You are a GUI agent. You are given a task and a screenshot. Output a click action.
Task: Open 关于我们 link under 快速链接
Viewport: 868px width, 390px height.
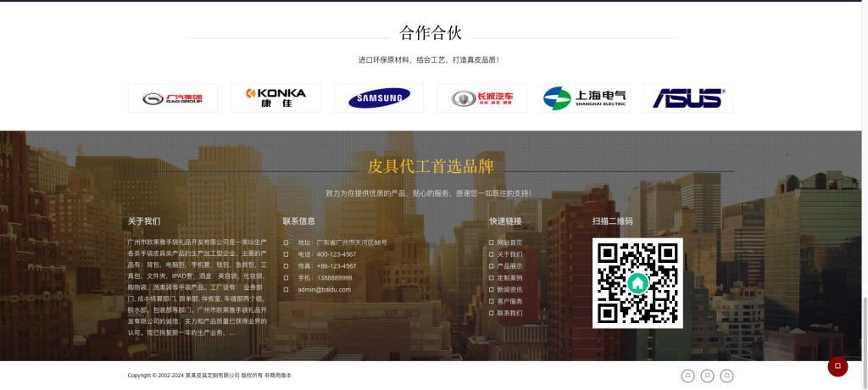(x=509, y=254)
